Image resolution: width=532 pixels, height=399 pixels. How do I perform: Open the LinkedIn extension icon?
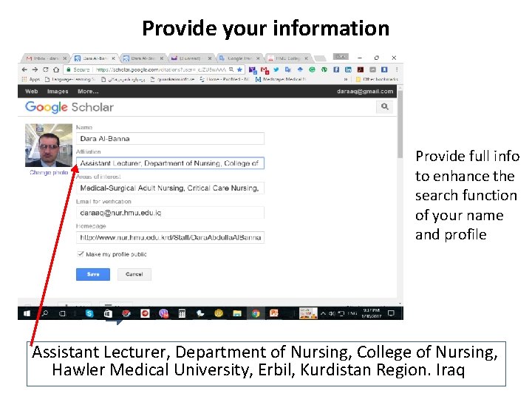click(348, 69)
